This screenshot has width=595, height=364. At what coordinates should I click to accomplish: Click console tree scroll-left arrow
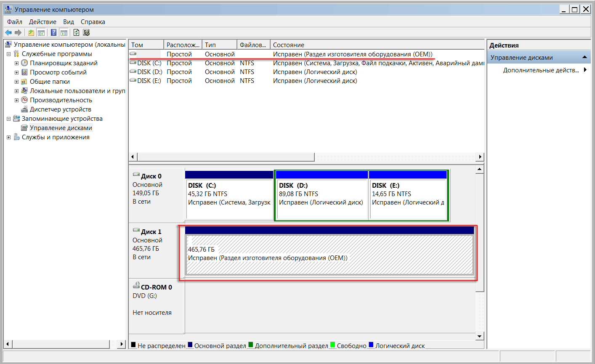coord(8,344)
